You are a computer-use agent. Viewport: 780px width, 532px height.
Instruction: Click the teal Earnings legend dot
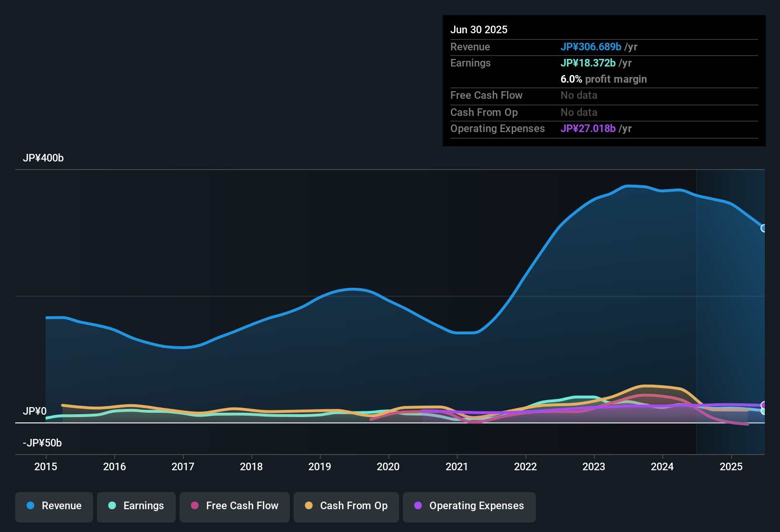112,506
